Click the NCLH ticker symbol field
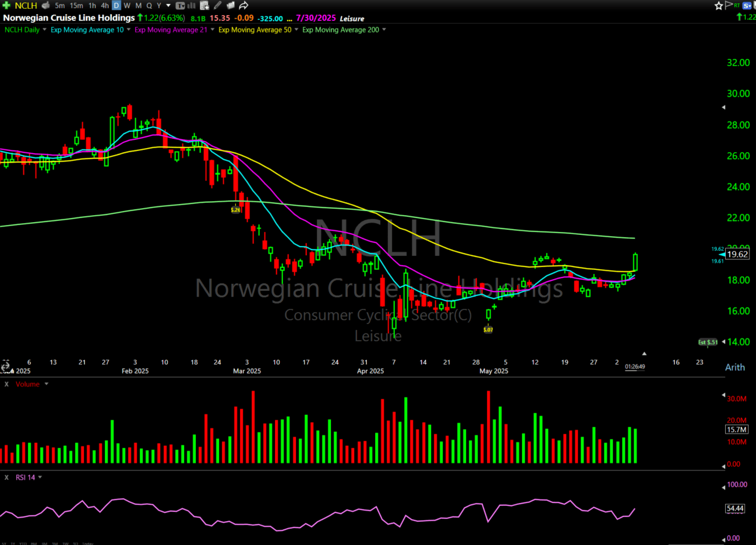The height and width of the screenshot is (545, 756). pos(26,5)
